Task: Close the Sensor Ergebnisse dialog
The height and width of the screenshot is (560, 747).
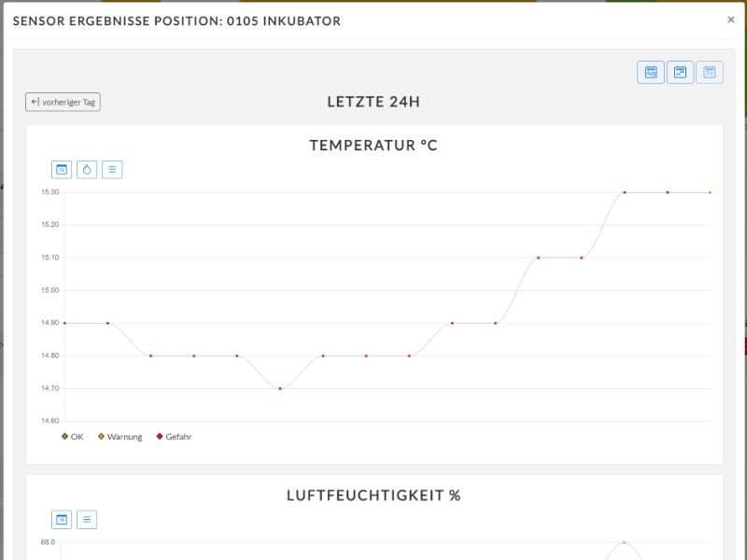Action: coord(731,19)
